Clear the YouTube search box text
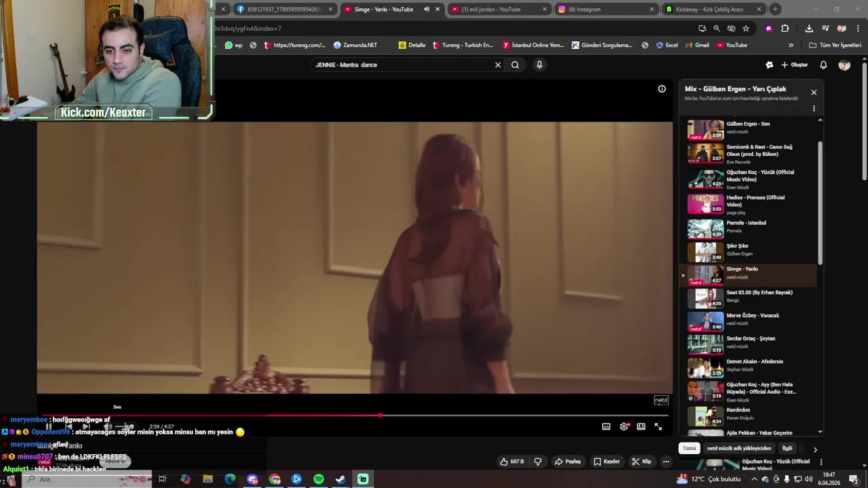The image size is (868, 488). pyautogui.click(x=498, y=65)
